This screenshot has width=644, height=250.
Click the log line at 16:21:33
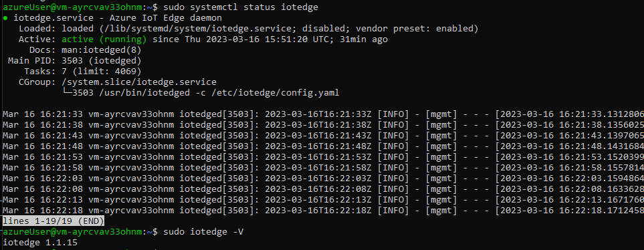[322, 114]
